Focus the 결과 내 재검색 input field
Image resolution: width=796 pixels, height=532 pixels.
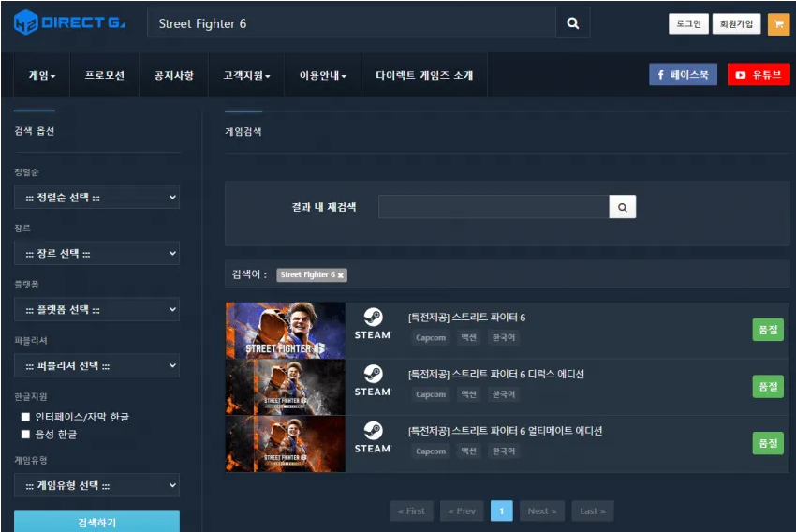click(494, 207)
